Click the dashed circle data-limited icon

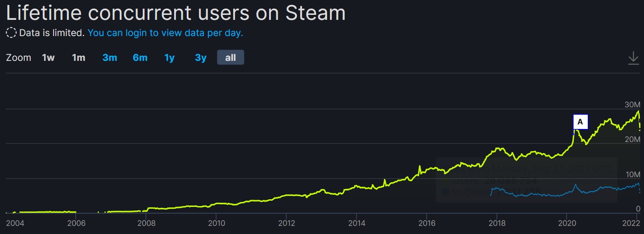point(11,33)
